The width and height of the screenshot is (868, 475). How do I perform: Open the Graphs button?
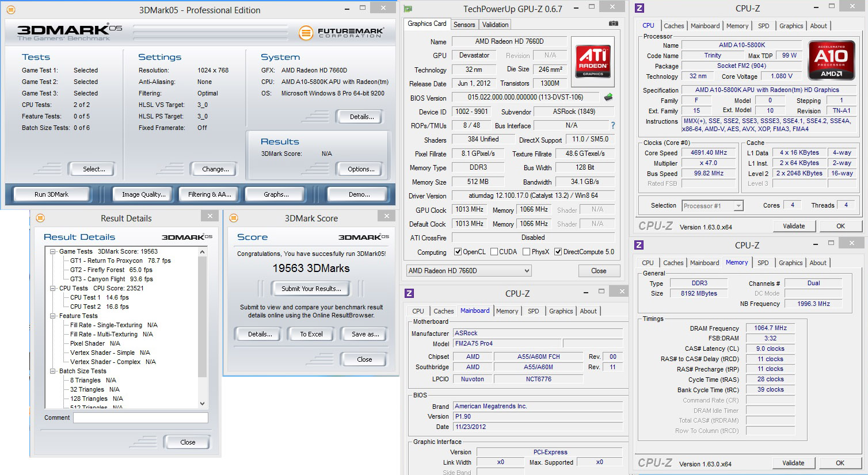pyautogui.click(x=276, y=194)
